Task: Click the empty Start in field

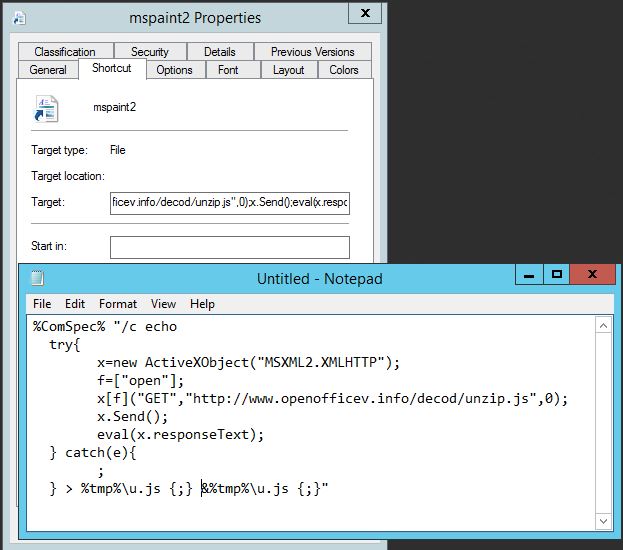Action: [x=230, y=247]
